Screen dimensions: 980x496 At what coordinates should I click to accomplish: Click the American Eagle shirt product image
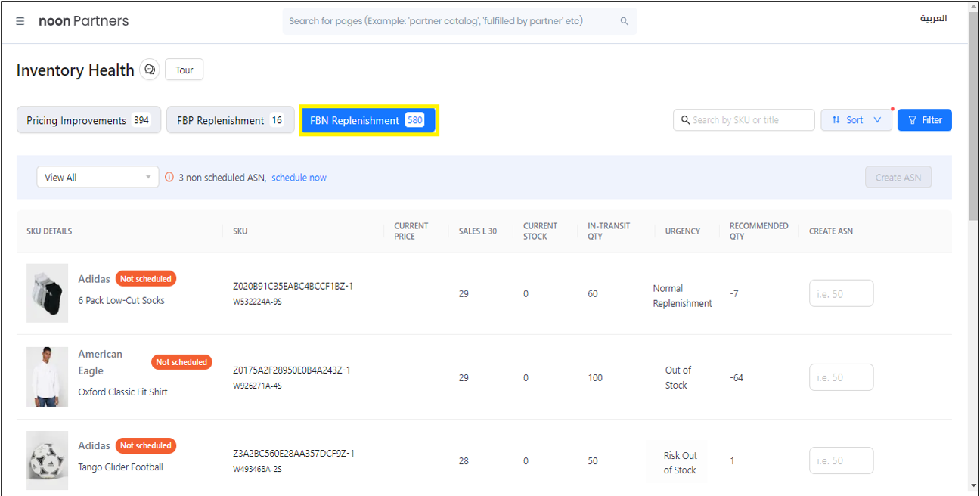(x=47, y=377)
